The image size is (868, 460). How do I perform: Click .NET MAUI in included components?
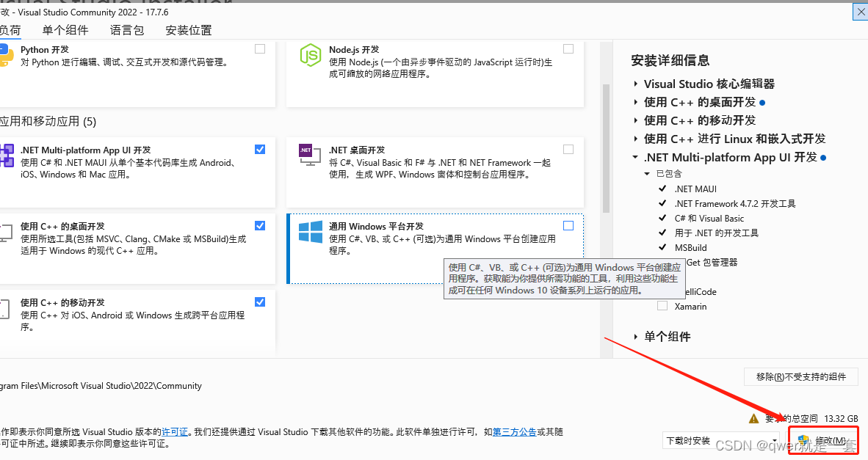click(695, 189)
